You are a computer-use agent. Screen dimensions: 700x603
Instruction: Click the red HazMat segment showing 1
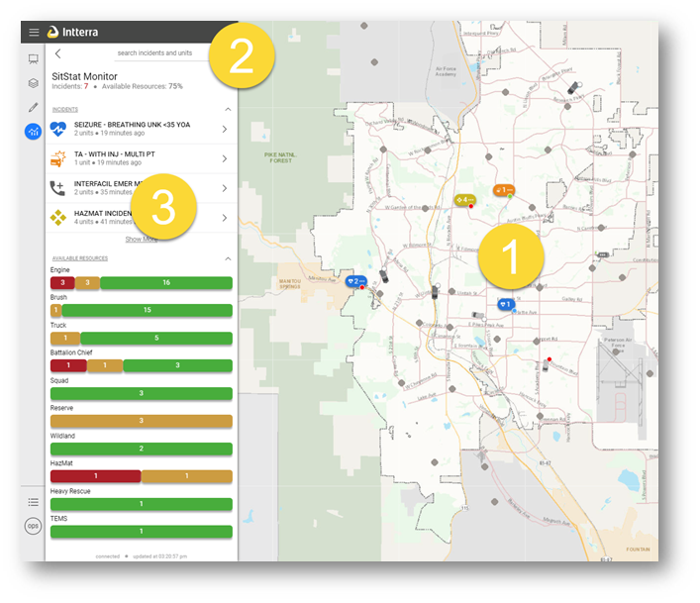pyautogui.click(x=95, y=476)
